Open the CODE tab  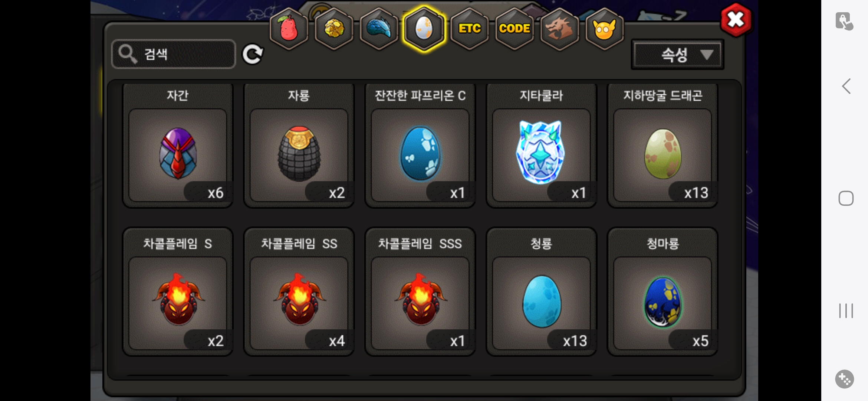click(x=514, y=29)
